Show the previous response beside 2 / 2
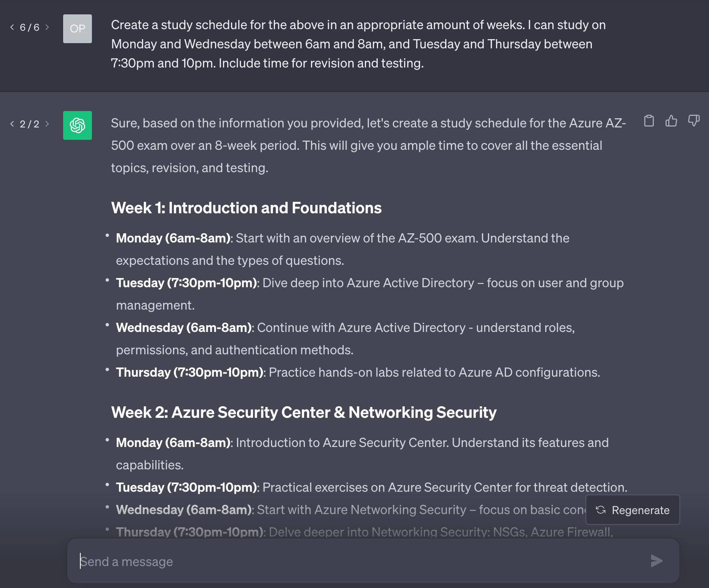The image size is (709, 588). tap(12, 124)
